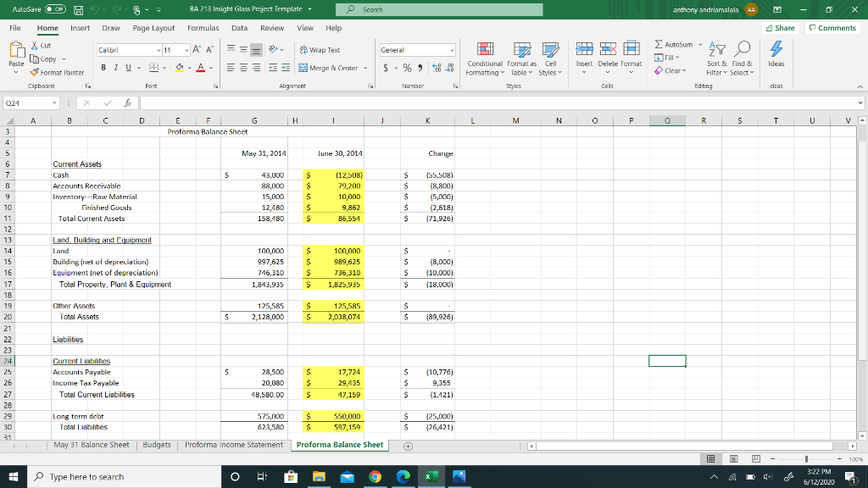Switch to the Data tab
Viewport: 868px width, 488px height.
pos(239,28)
